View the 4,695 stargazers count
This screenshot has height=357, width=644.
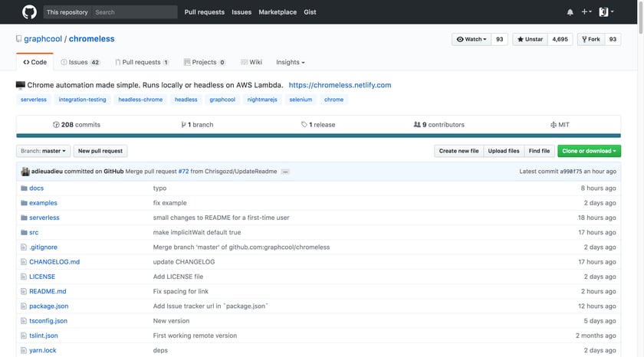click(560, 39)
